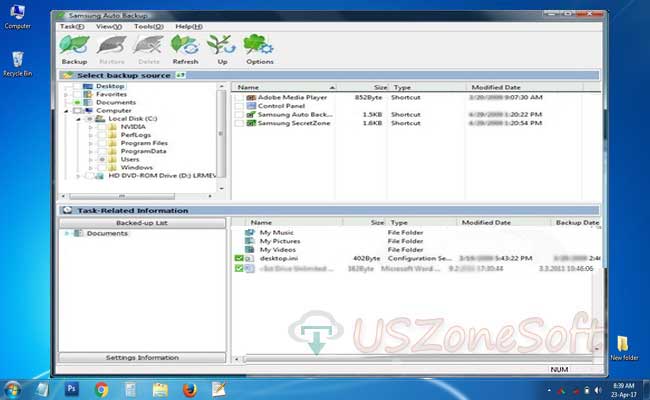Click the Delete toolbar icon
The width and height of the screenshot is (650, 400).
pyautogui.click(x=149, y=45)
